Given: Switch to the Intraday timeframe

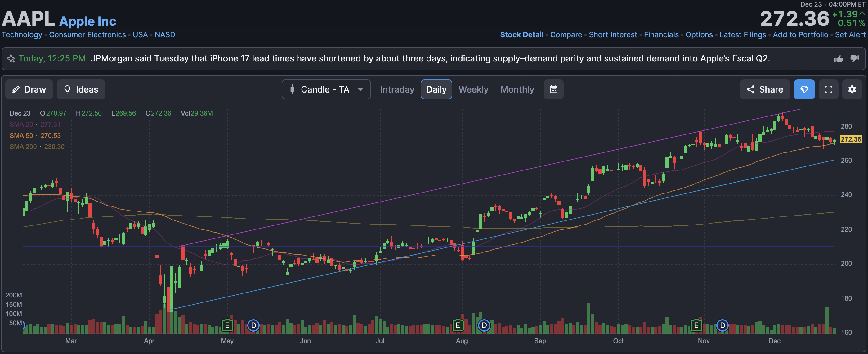Looking at the screenshot, I should tap(397, 89).
